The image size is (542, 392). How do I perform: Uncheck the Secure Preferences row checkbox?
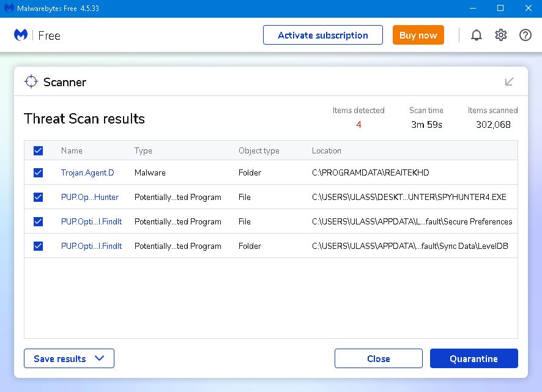(39, 221)
